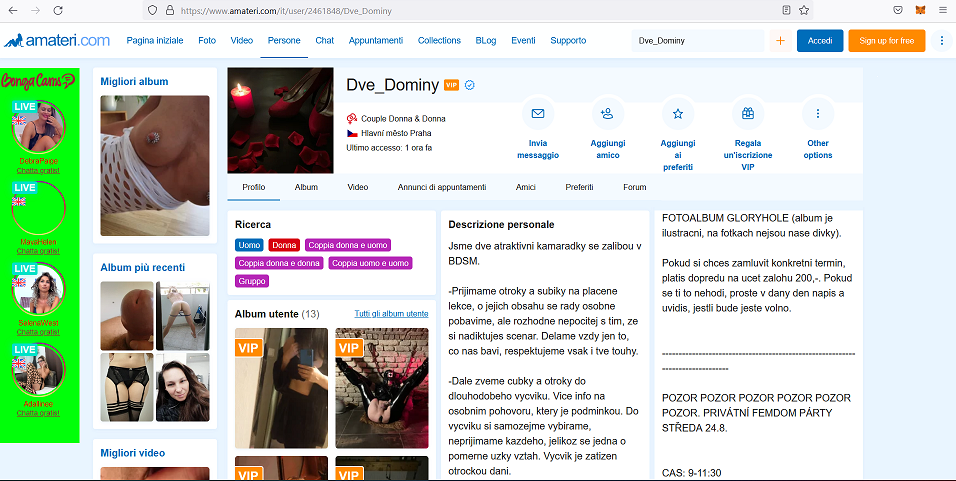956x481 pixels.
Task: Click the Regala un'iscrizione VIP gift icon
Action: [747, 113]
